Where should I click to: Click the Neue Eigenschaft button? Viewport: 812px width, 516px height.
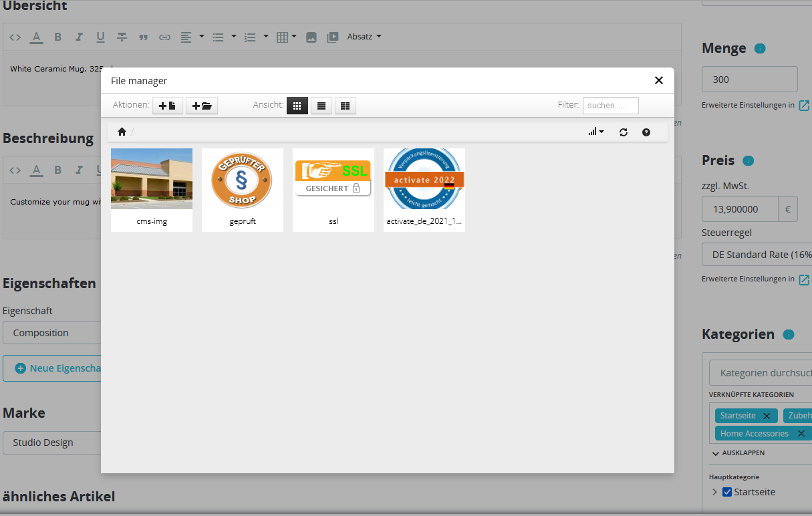click(x=52, y=368)
